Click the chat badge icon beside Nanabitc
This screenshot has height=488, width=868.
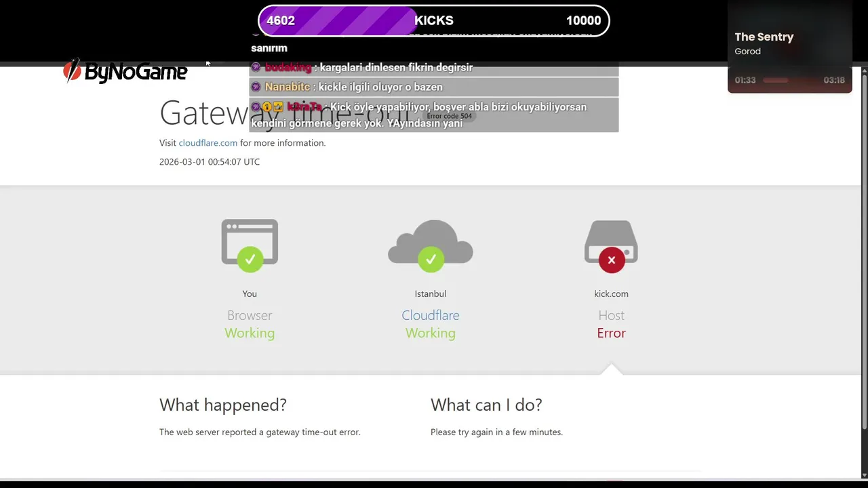256,87
